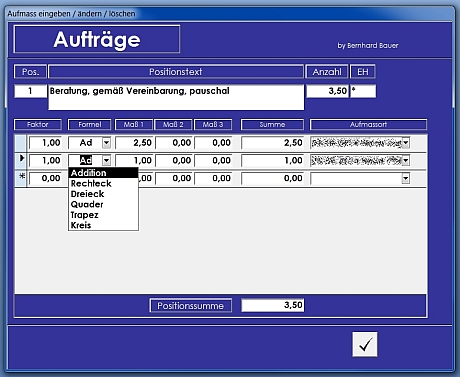Click Maß 3 value in first row

(x=213, y=143)
